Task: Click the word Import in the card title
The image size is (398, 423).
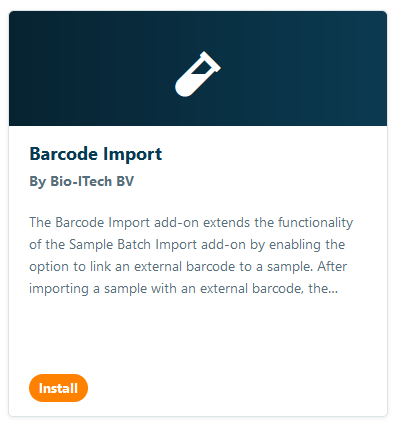Action: point(132,155)
